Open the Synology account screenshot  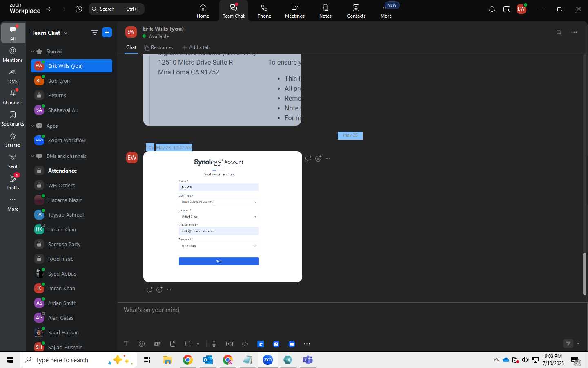tap(223, 217)
